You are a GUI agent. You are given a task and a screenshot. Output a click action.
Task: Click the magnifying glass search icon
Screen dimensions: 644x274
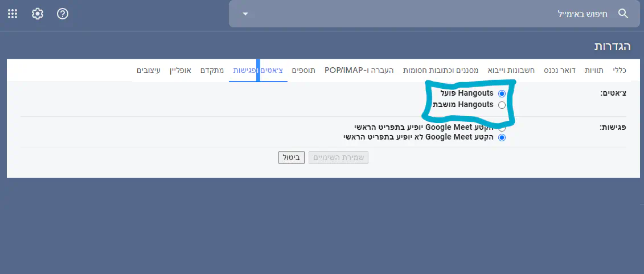(x=624, y=14)
